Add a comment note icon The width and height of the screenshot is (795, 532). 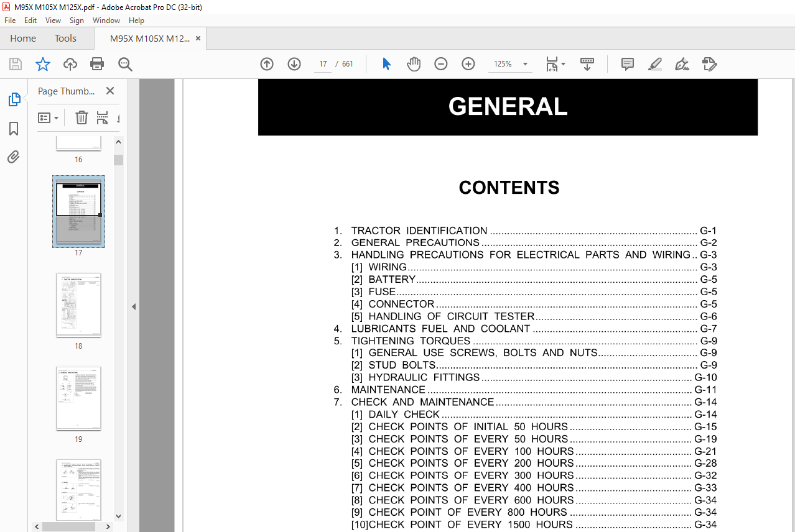click(628, 64)
